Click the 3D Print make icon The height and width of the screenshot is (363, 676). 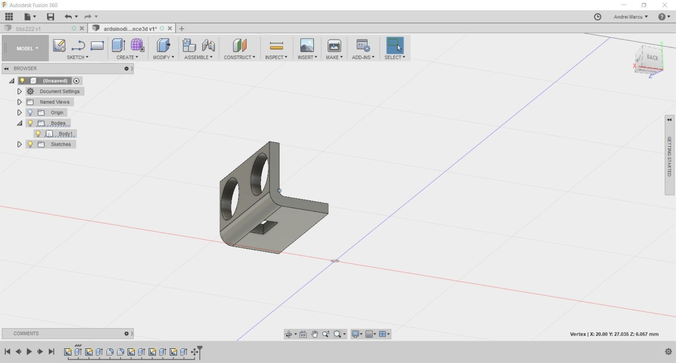[x=334, y=45]
